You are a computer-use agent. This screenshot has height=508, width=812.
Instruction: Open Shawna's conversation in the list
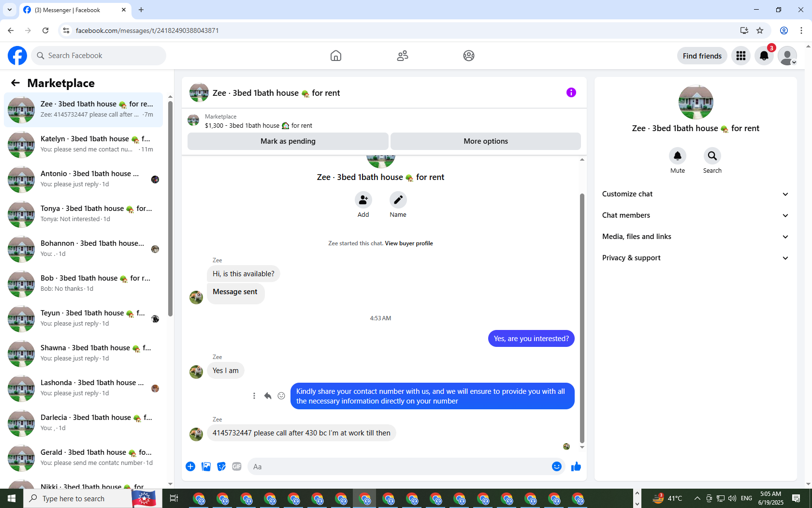tap(83, 354)
